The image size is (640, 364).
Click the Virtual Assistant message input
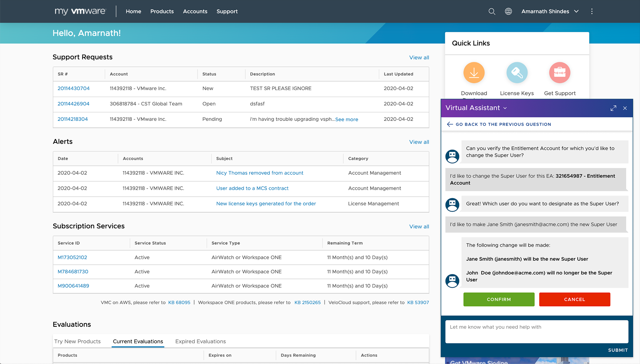coord(537,332)
